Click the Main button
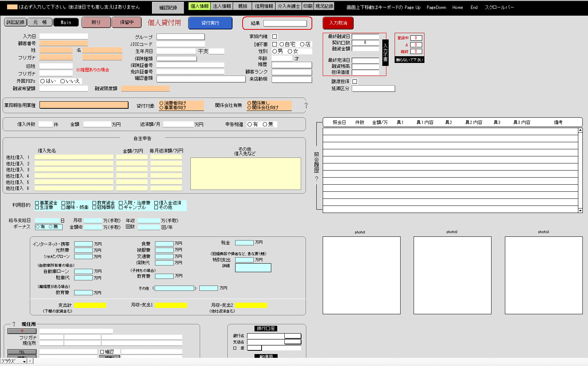 (x=66, y=22)
